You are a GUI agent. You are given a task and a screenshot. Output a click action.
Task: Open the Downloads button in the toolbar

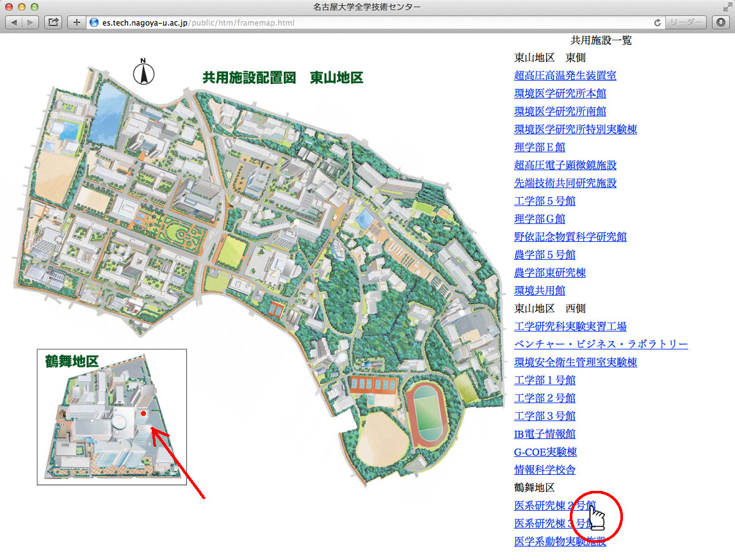721,22
